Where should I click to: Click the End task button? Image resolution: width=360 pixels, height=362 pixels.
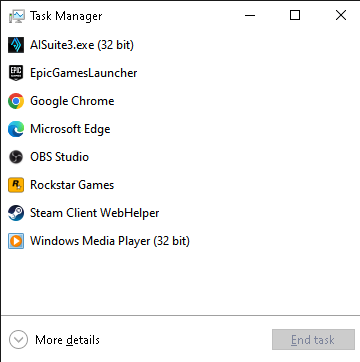[313, 340]
